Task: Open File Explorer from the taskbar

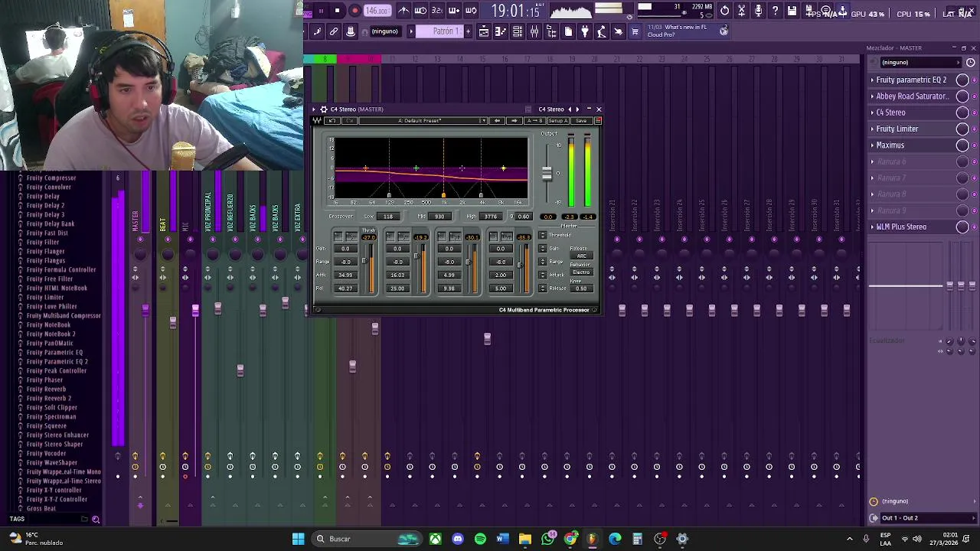Action: [524, 539]
